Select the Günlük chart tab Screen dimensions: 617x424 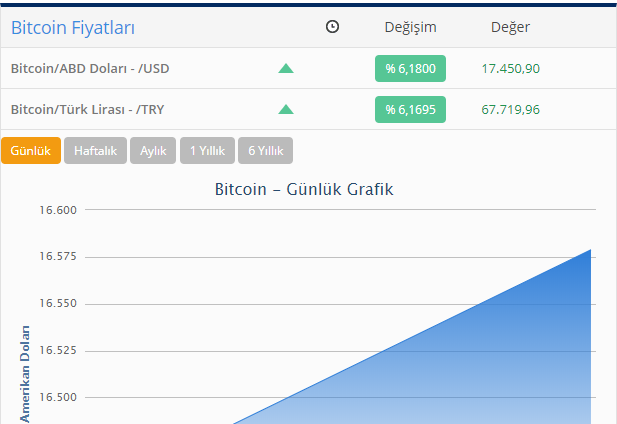31,151
